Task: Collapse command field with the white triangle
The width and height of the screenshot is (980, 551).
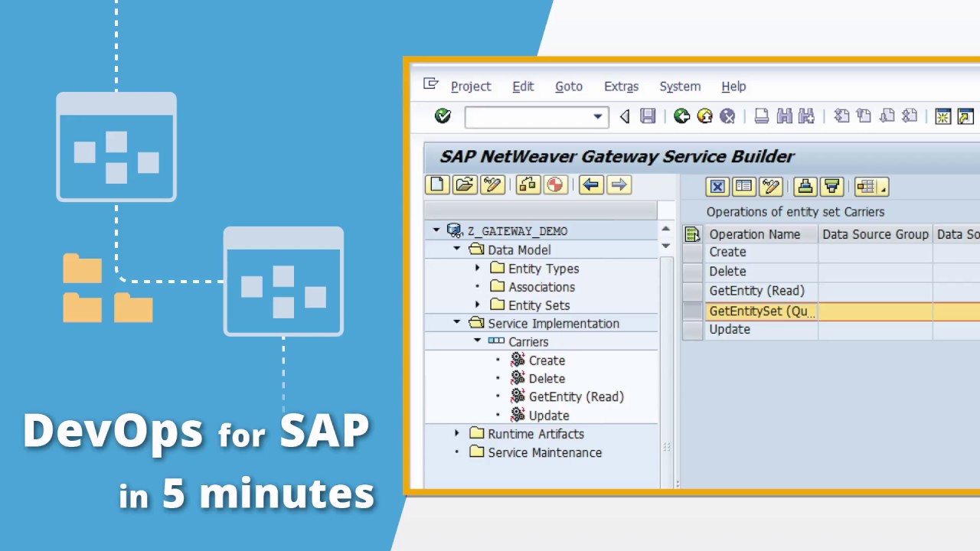Action: 624,116
